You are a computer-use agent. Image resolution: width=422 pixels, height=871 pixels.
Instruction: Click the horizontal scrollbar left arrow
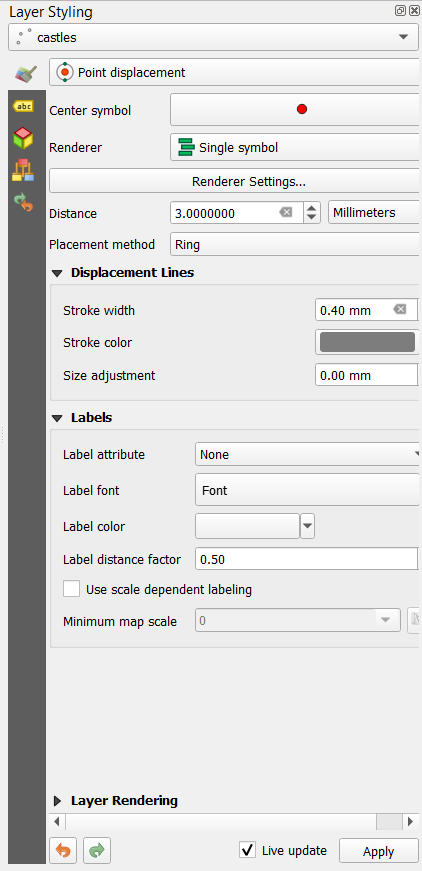click(x=56, y=821)
